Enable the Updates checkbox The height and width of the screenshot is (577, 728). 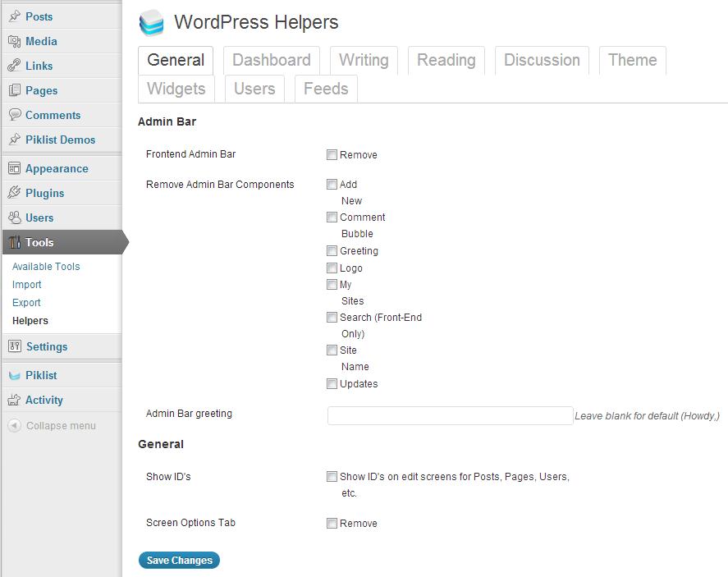332,383
